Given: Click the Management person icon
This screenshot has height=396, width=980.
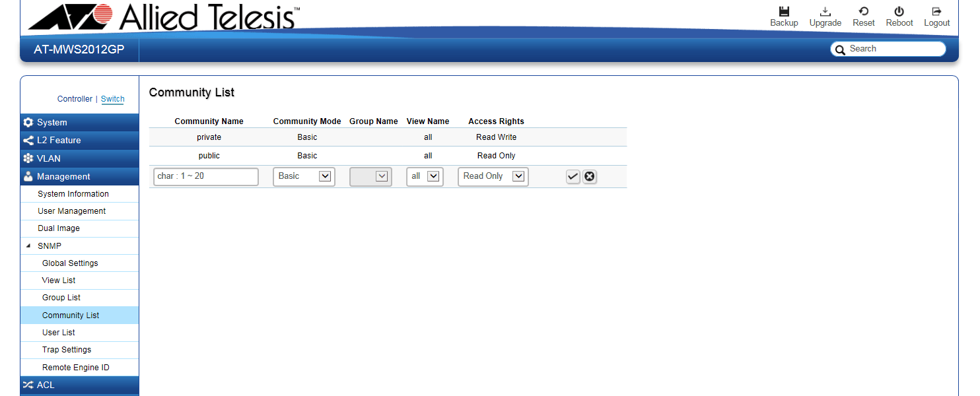Looking at the screenshot, I should tap(28, 176).
